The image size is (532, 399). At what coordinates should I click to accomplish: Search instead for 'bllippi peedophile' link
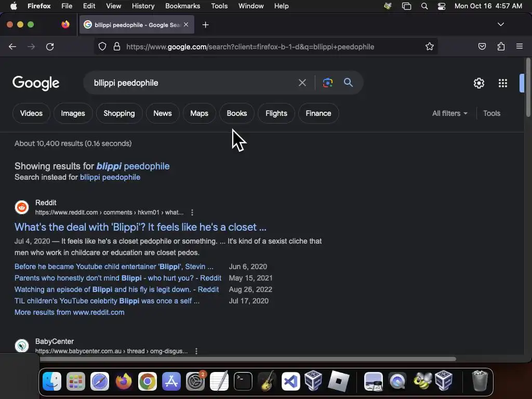[110, 177]
